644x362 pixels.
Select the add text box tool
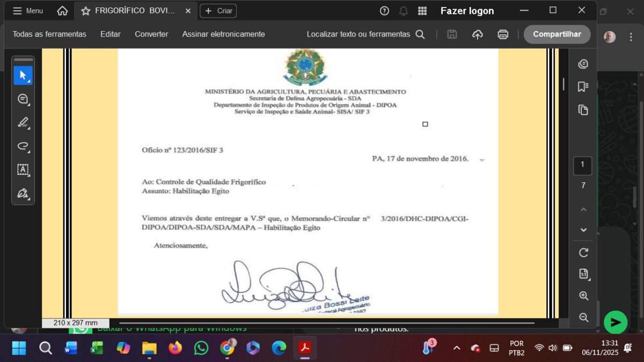[23, 169]
